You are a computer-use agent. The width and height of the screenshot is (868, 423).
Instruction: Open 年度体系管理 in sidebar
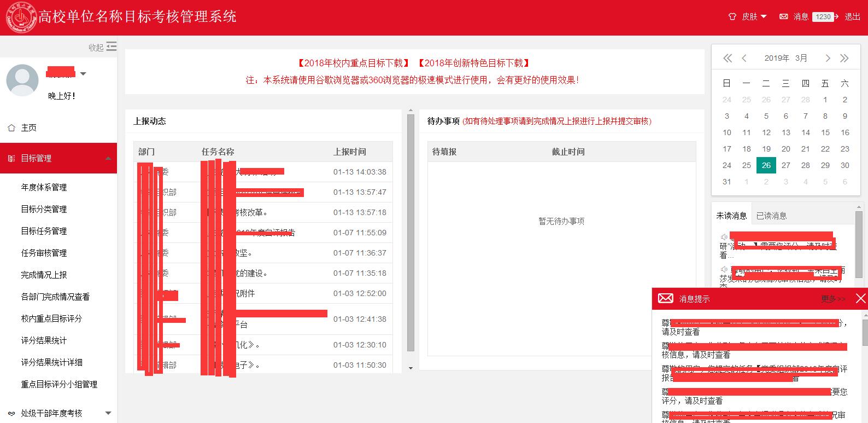pyautogui.click(x=44, y=187)
